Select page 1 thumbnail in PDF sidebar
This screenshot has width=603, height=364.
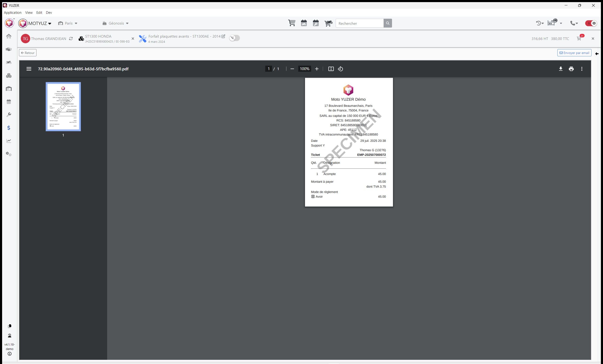[63, 107]
